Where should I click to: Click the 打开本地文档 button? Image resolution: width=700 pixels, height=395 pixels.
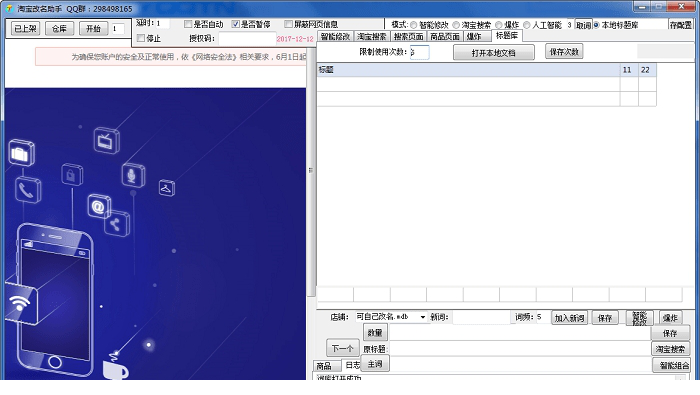pyautogui.click(x=493, y=53)
